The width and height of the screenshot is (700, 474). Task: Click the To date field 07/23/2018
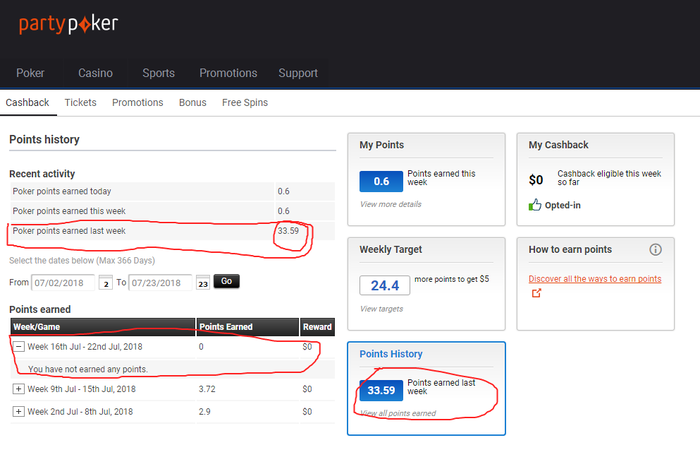(160, 283)
